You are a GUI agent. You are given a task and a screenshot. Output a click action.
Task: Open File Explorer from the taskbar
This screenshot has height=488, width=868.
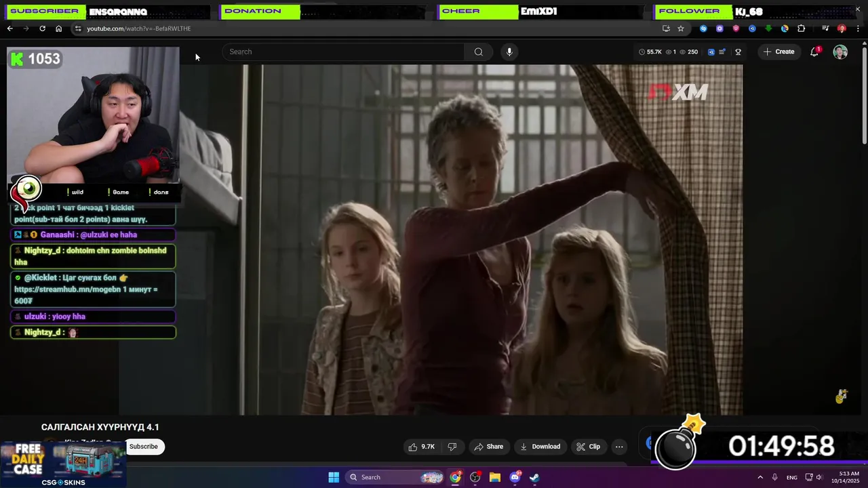pyautogui.click(x=495, y=477)
